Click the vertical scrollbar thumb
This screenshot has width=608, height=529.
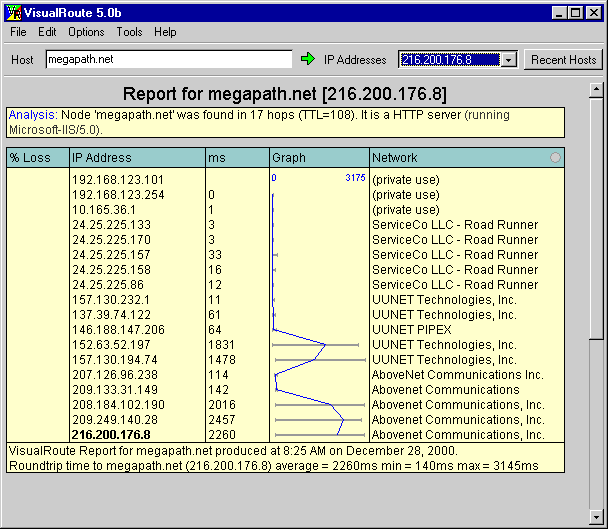596,218
